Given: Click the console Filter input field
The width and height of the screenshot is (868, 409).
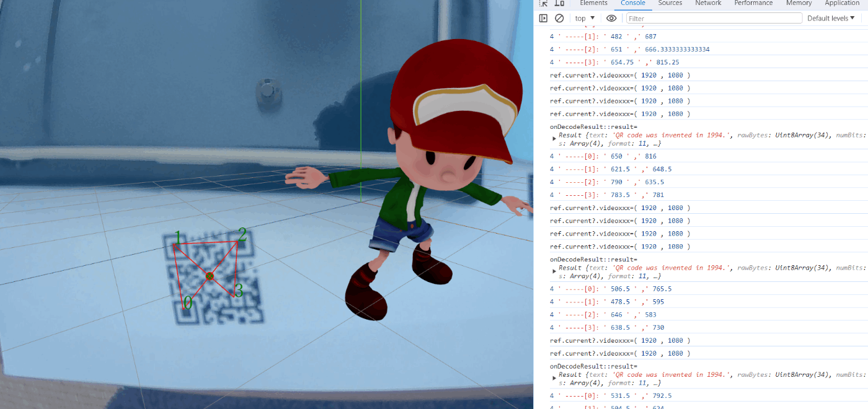Looking at the screenshot, I should 713,19.
